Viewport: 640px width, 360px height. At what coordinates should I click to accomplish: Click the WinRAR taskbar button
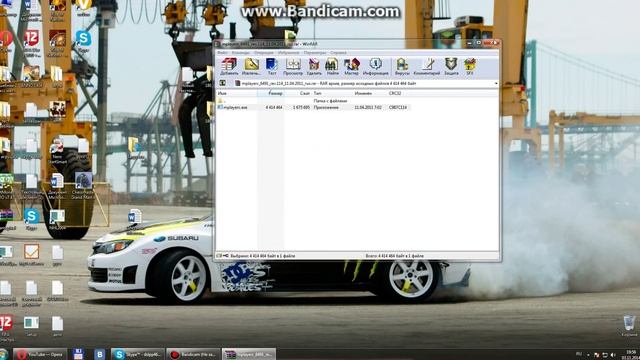(x=249, y=354)
